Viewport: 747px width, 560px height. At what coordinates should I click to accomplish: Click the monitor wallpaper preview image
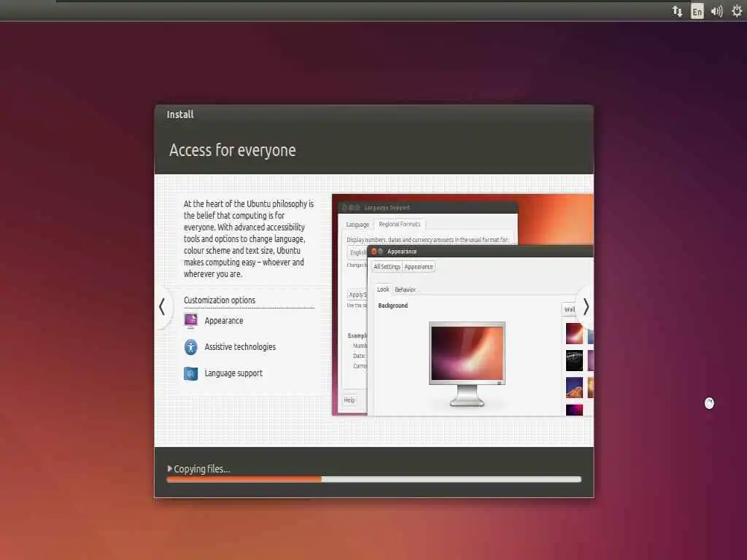[x=467, y=354]
